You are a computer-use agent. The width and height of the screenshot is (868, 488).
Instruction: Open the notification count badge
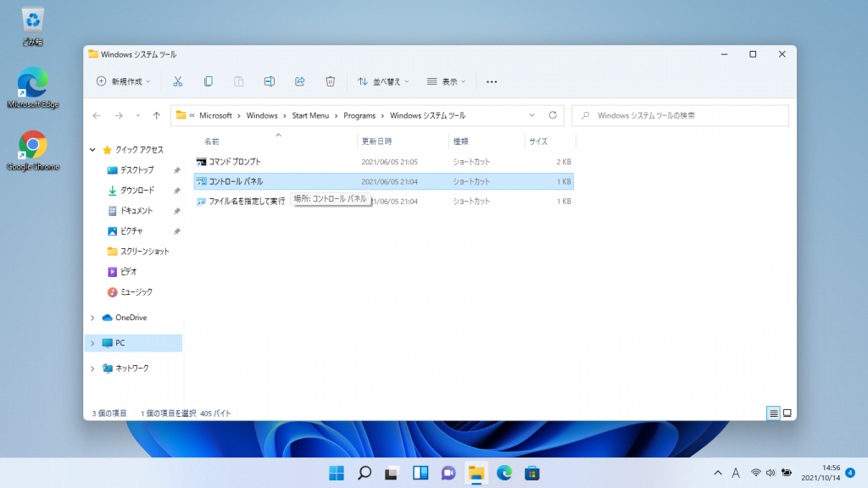click(851, 473)
